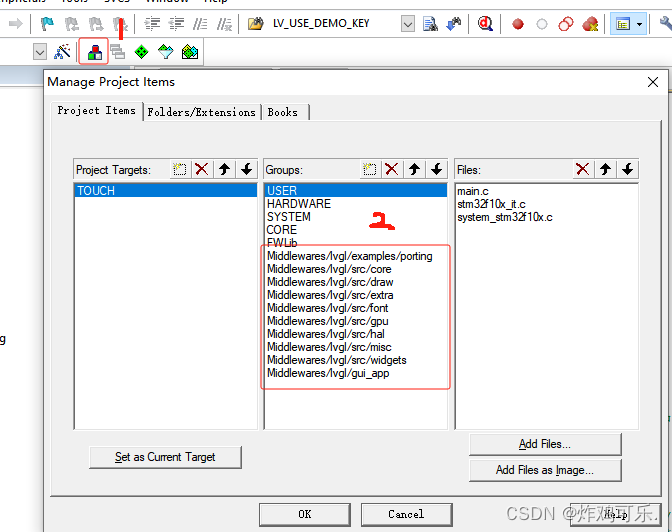672x532 pixels.
Task: Click the kill all breakpoints icon
Action: pyautogui.click(x=590, y=24)
